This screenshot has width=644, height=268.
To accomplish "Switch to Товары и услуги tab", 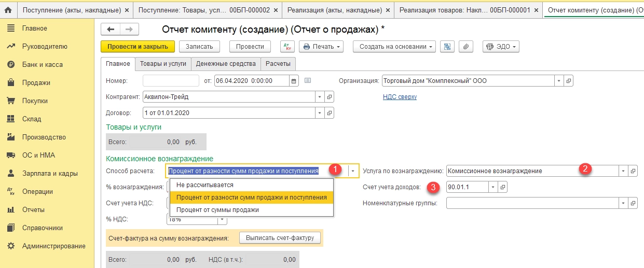I will click(163, 64).
